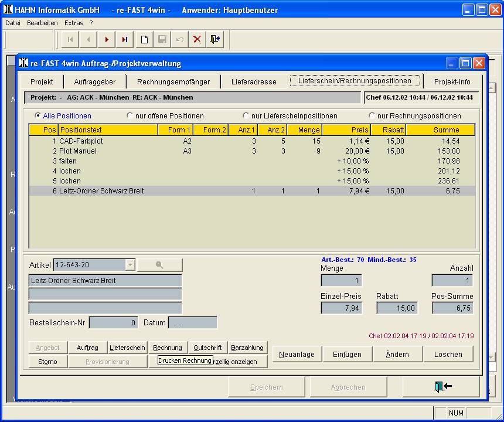Select nur Lieferscheinpositionen option
Viewport: 504px width, 422px height.
coord(246,115)
